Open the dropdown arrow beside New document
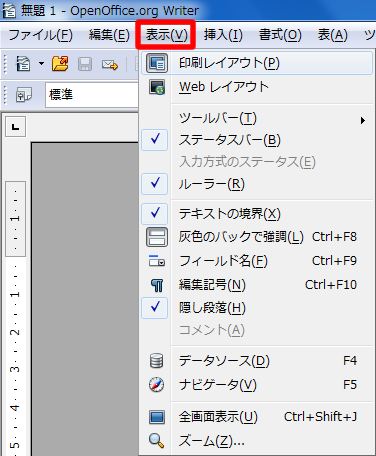 pos(41,63)
